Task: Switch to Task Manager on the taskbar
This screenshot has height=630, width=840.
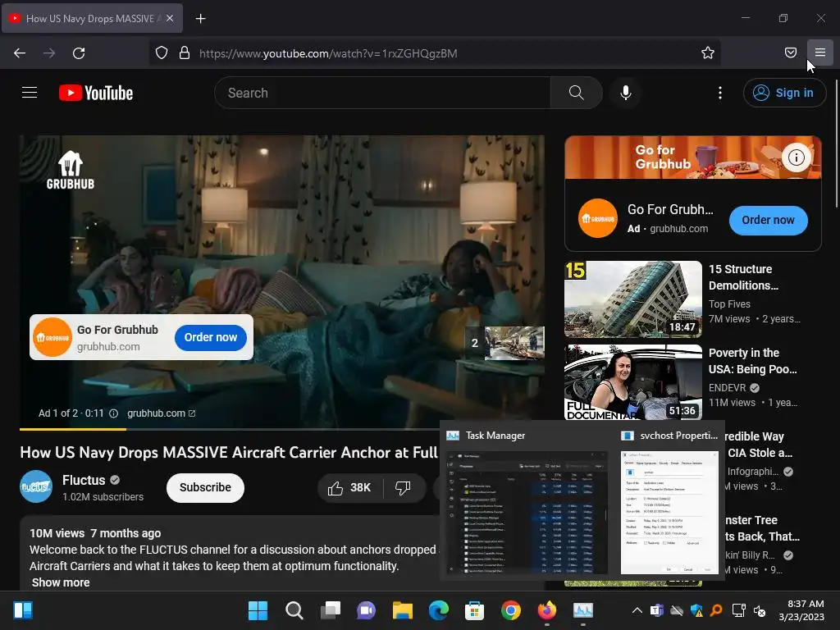Action: [x=583, y=610]
